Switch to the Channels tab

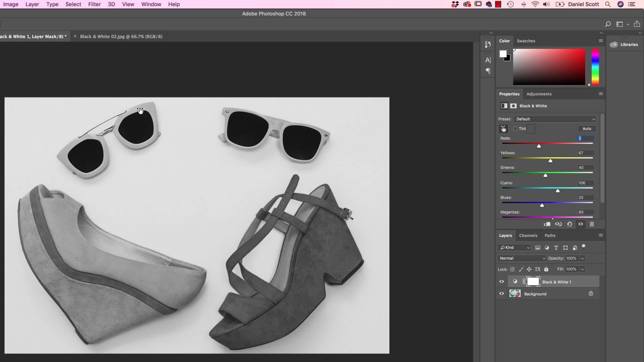528,235
